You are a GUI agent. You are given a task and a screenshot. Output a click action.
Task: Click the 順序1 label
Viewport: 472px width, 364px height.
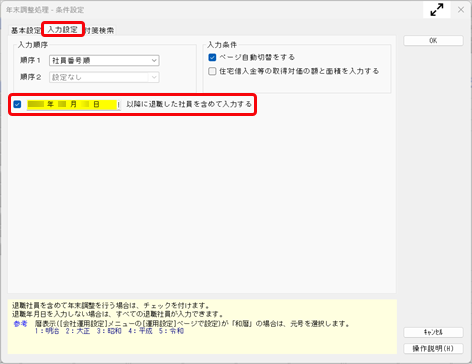click(x=30, y=60)
